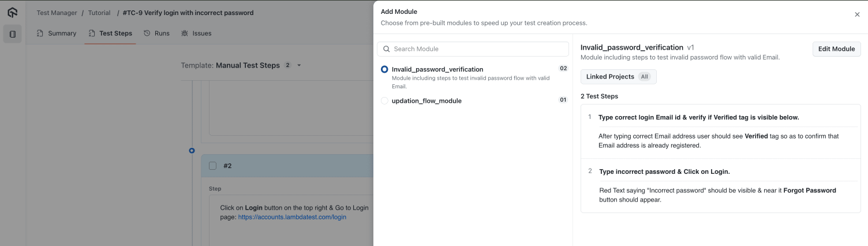Open the accounts.lambdatest.com login link
The width and height of the screenshot is (868, 246).
(292, 217)
